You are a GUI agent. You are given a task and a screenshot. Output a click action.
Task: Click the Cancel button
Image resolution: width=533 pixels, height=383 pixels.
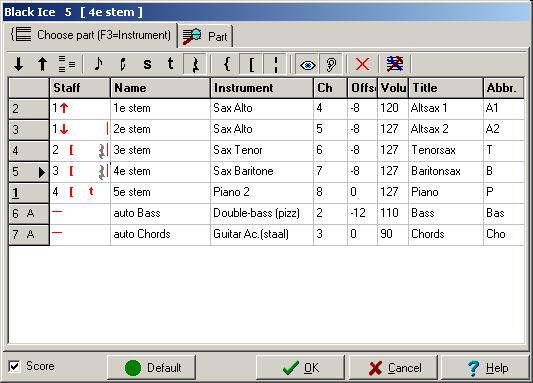tap(393, 367)
